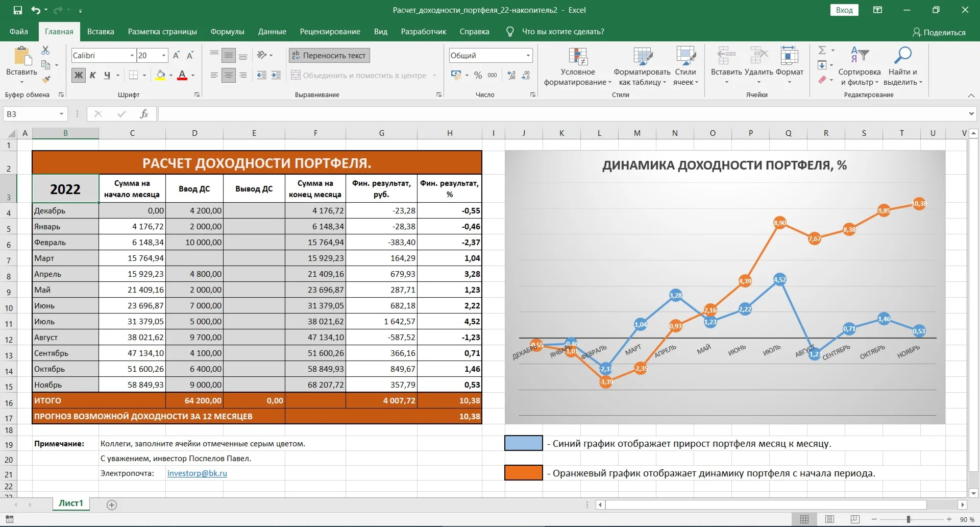Click the Format Painter brush icon
This screenshot has width=980, height=527.
[46, 79]
